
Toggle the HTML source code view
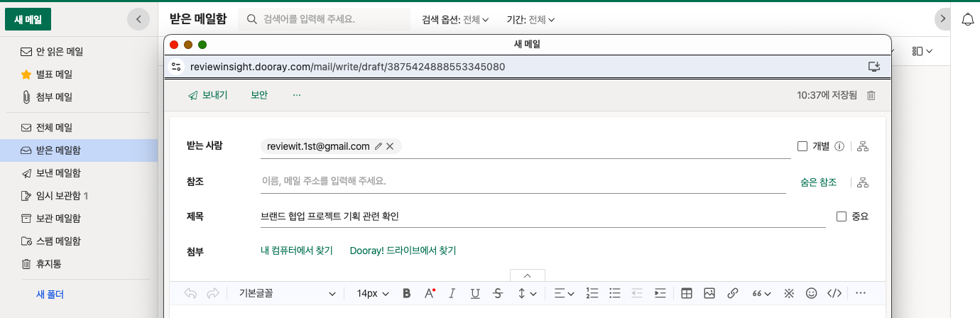[x=835, y=293]
